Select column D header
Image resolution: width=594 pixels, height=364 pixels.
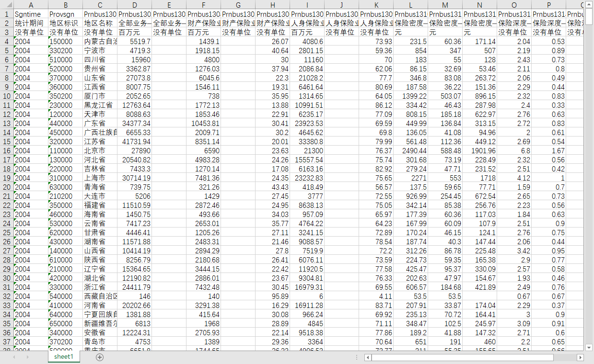pos(134,5)
